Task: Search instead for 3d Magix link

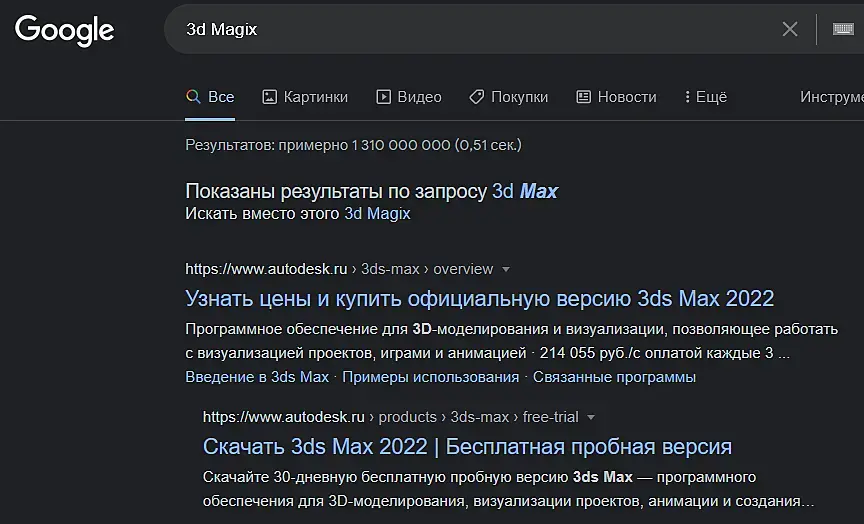Action: point(377,214)
